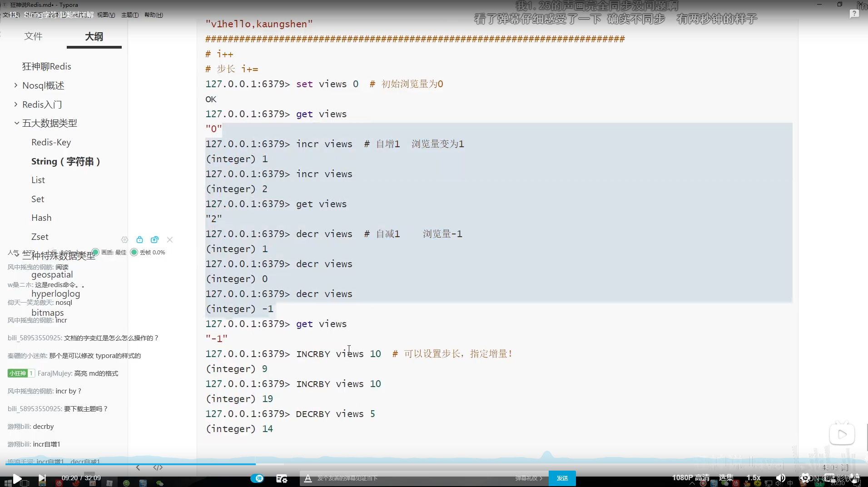Open green browser 'e' icon in taskbar
This screenshot has width=868, height=487.
[x=126, y=483]
